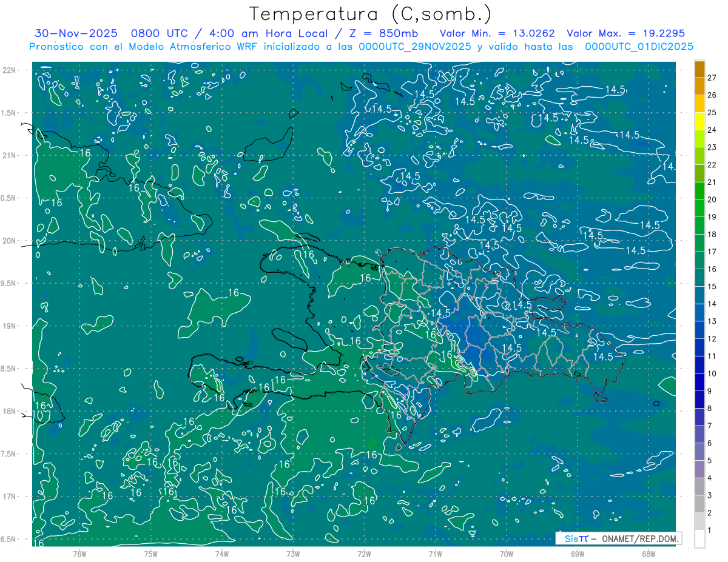The width and height of the screenshot is (728, 562).
Task: Click the "21N" latitude axis label
Action: coord(10,156)
